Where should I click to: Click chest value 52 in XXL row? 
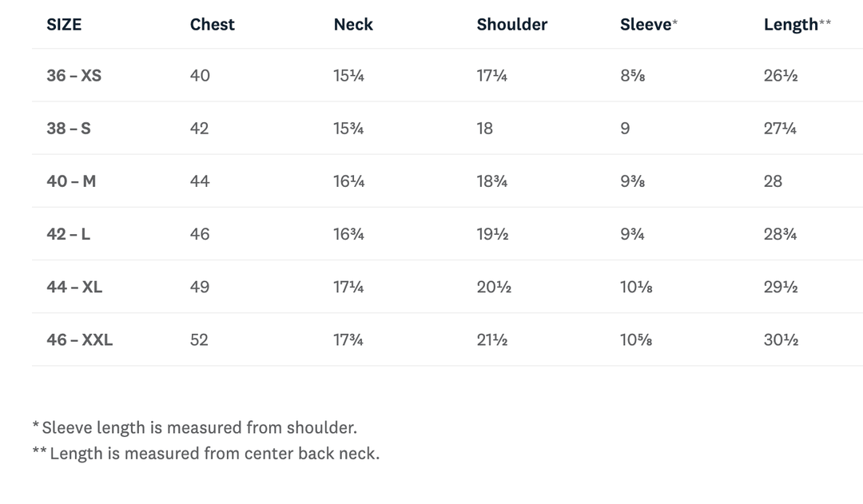click(199, 339)
